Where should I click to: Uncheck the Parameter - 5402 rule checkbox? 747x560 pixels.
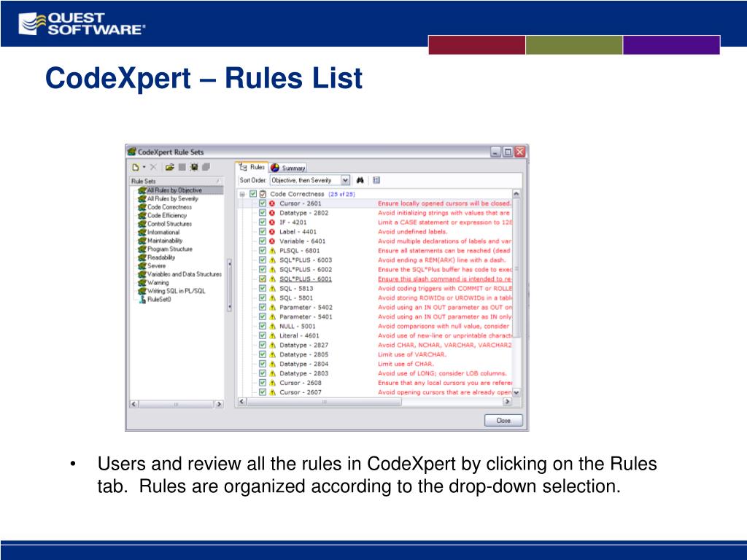(263, 307)
